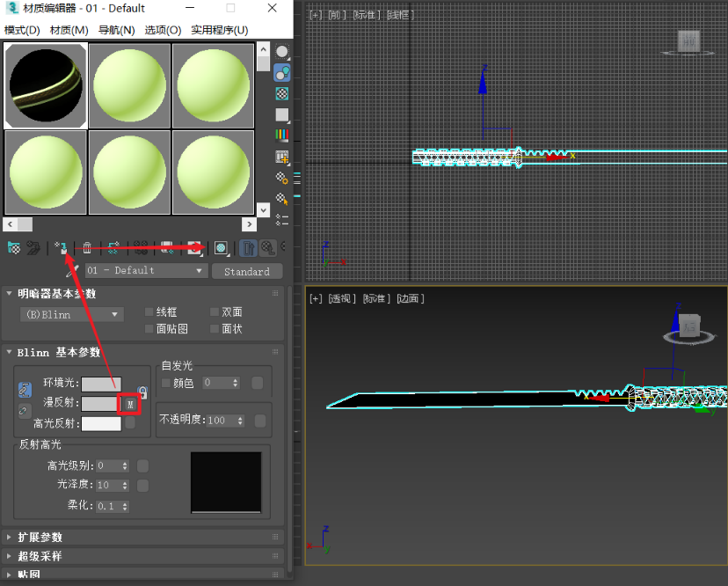Image resolution: width=728 pixels, height=586 pixels.
Task: Check the 面贴图 face map checkbox
Action: [x=149, y=329]
